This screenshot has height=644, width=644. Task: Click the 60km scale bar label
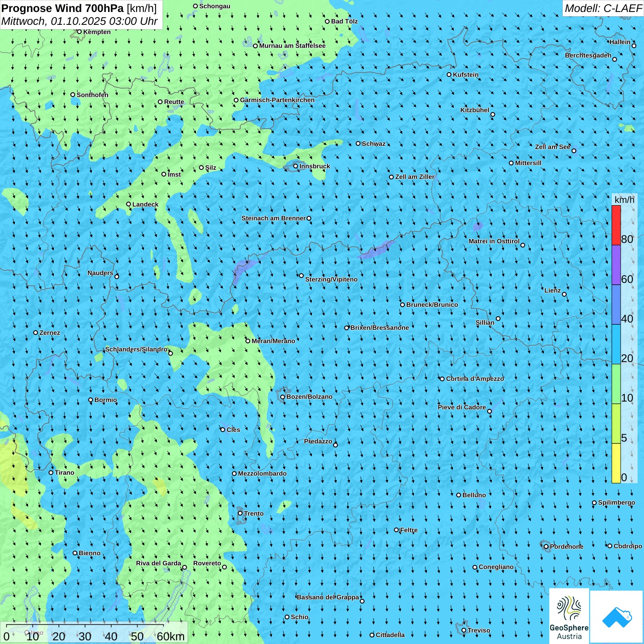coord(171,636)
